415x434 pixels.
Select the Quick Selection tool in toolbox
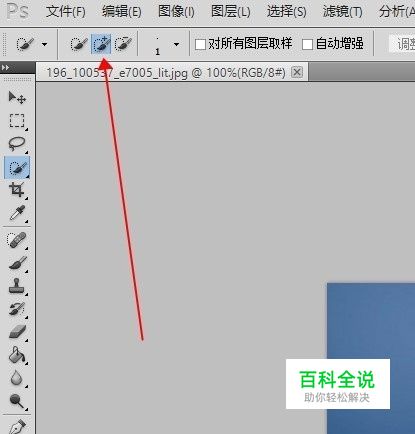(x=17, y=167)
